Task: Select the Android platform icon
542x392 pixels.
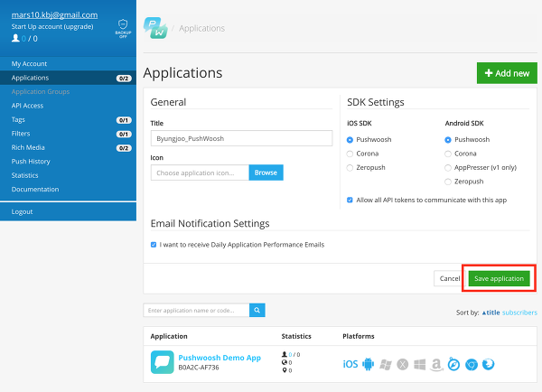Action: [x=369, y=364]
